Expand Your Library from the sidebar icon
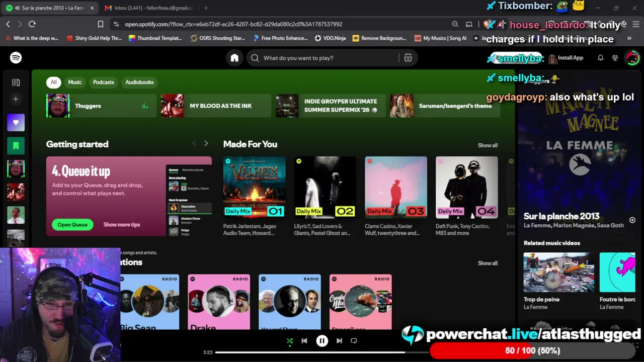The width and height of the screenshot is (644, 362). (x=16, y=82)
